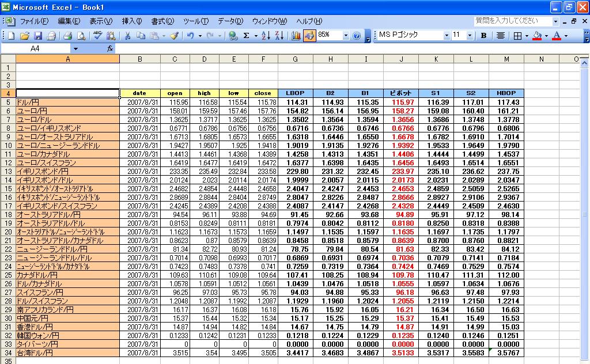
Task: Expand the Name Box dropdown arrow
Action: (75, 48)
